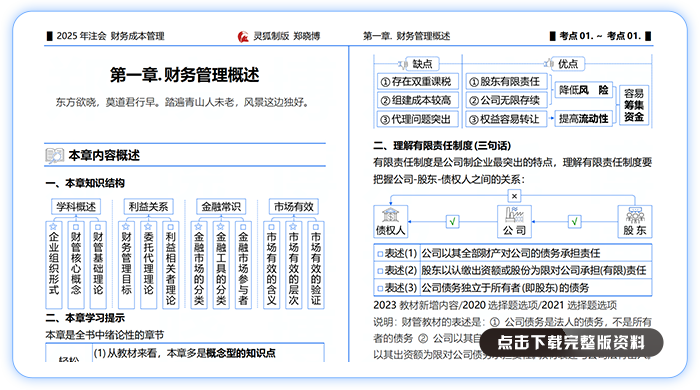Click the ②公司无限存续 box
The height and width of the screenshot is (390, 700).
(506, 100)
